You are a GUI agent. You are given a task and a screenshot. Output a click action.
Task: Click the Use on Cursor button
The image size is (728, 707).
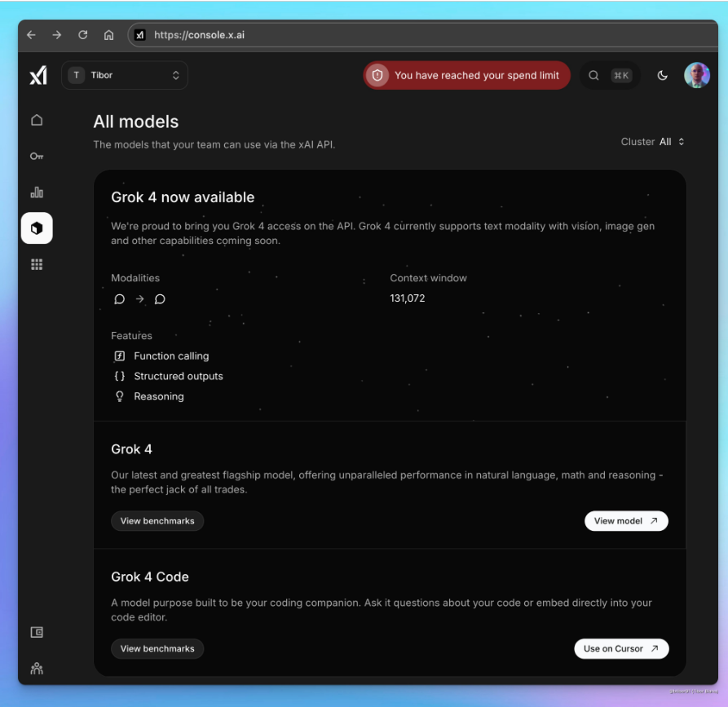621,649
